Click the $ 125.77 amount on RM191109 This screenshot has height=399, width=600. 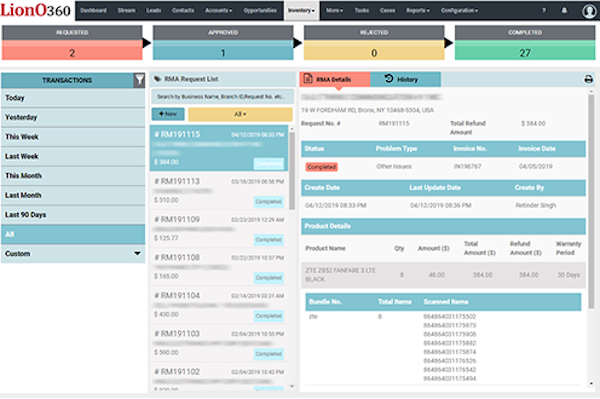coord(166,238)
